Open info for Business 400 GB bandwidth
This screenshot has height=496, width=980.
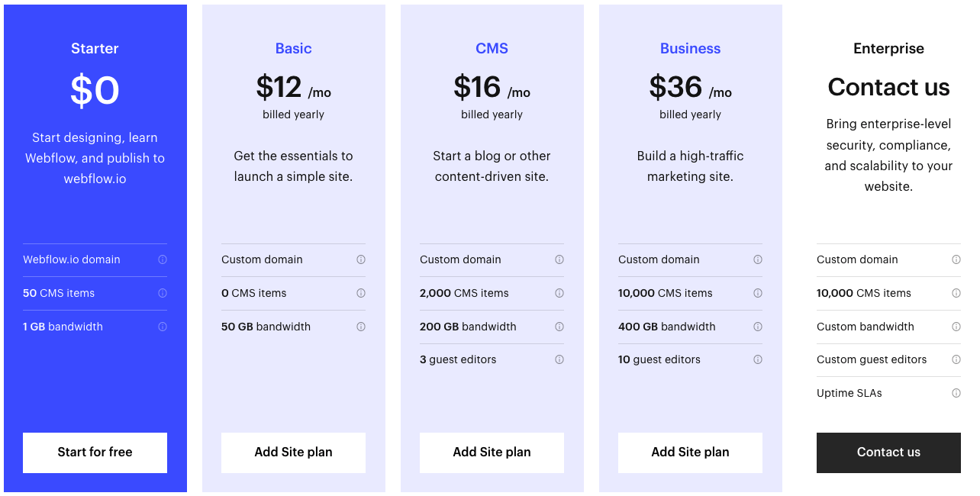(x=758, y=327)
